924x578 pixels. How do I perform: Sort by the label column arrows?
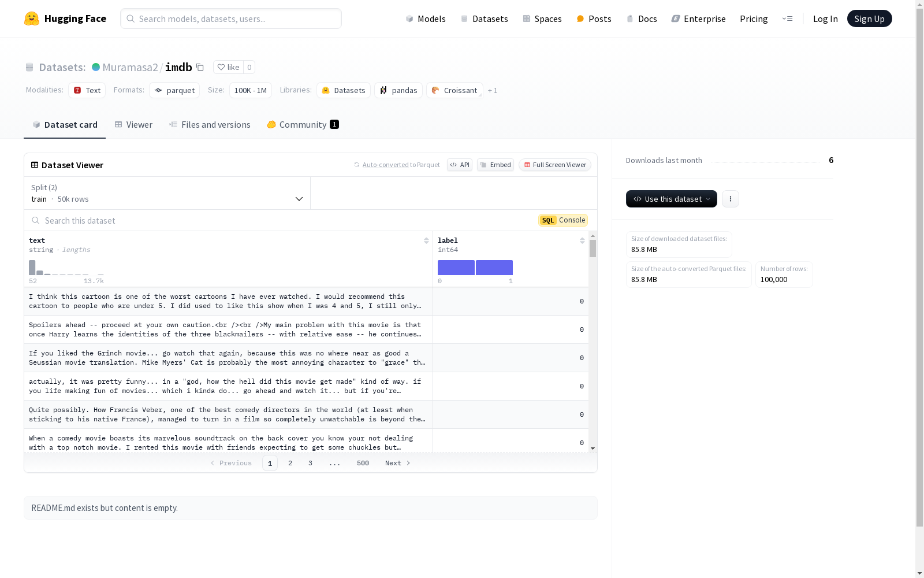(x=582, y=240)
